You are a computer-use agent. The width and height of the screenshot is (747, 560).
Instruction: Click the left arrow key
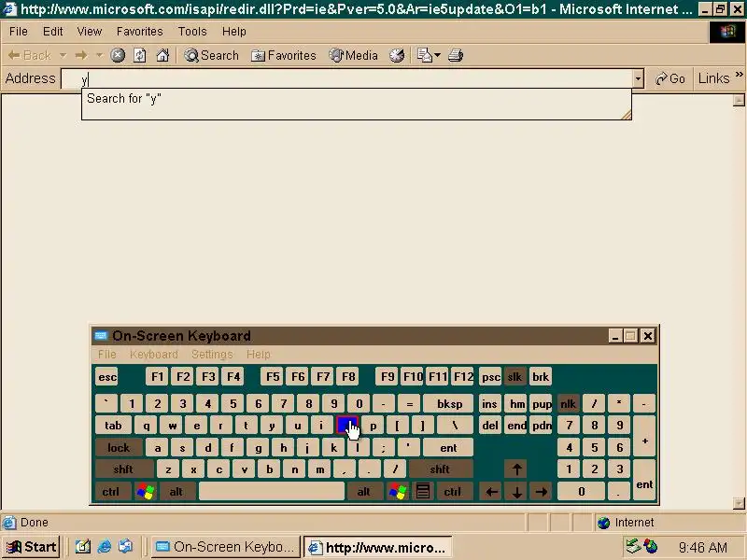[492, 492]
